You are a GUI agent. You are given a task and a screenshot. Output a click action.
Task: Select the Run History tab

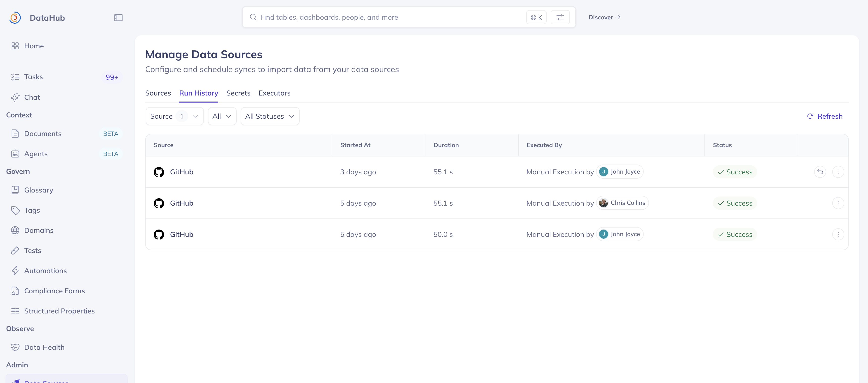coord(198,93)
